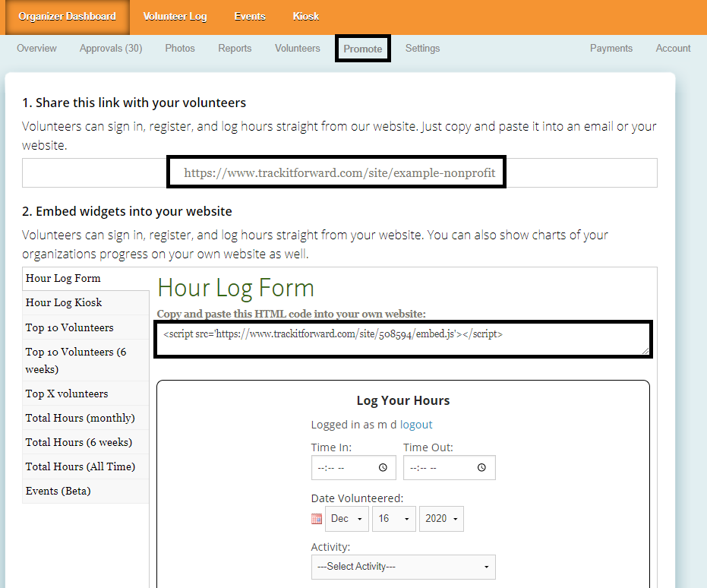This screenshot has width=707, height=588.
Task: Click 'Share this link with your volunteers' heading
Action: 134,103
